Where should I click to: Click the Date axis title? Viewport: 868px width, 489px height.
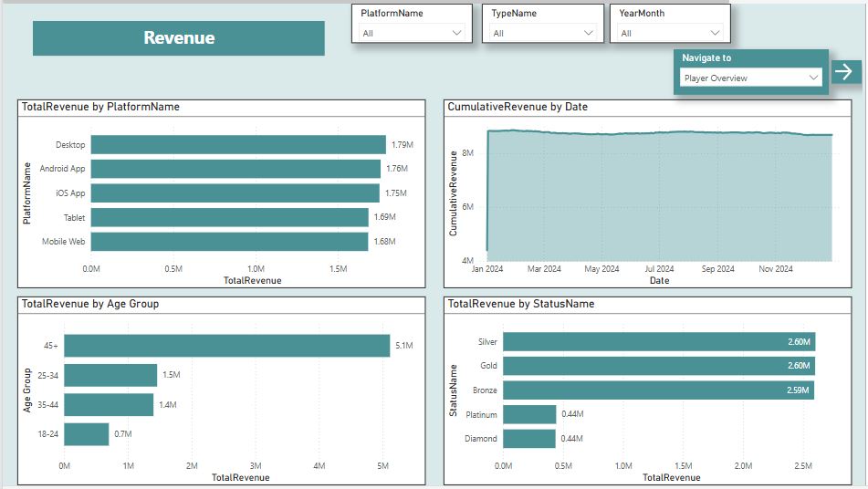click(659, 280)
